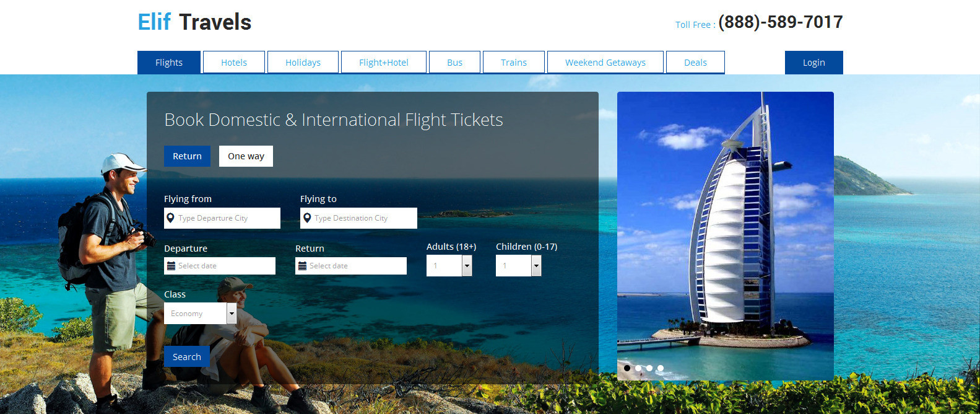
Task: Click the calendar icon in Departure field
Action: pyautogui.click(x=171, y=266)
